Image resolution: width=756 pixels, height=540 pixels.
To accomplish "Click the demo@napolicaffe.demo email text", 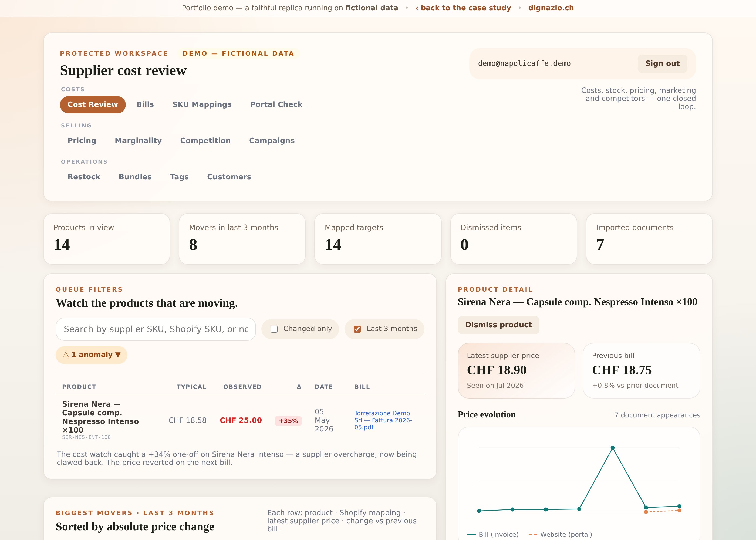I will click(x=524, y=63).
